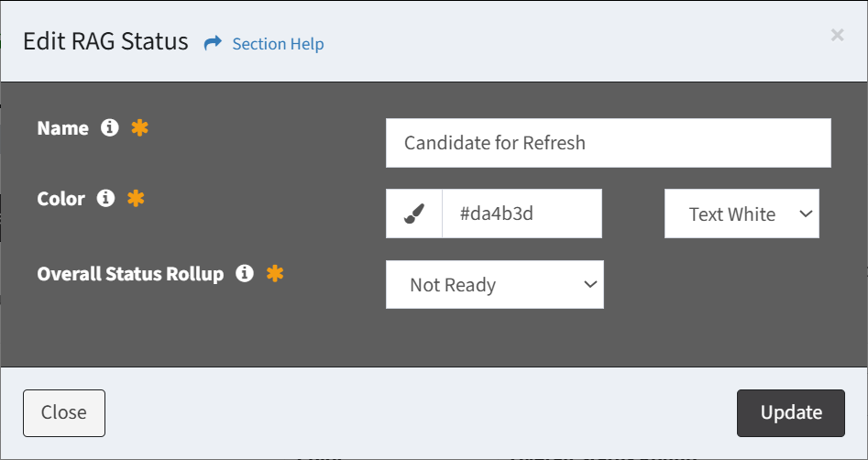Expand the Not Ready rollup dropdown
This screenshot has height=460, width=868.
[495, 285]
